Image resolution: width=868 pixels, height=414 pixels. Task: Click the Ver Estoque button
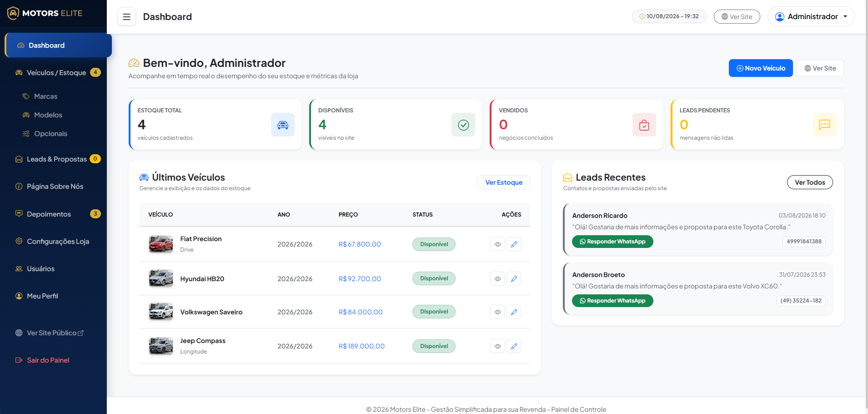pos(504,182)
